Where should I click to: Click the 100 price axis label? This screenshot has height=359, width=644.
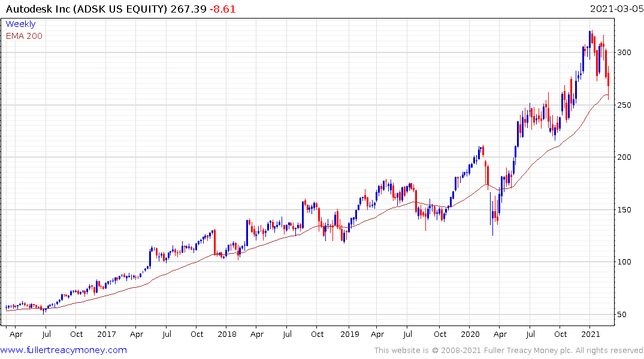624,261
